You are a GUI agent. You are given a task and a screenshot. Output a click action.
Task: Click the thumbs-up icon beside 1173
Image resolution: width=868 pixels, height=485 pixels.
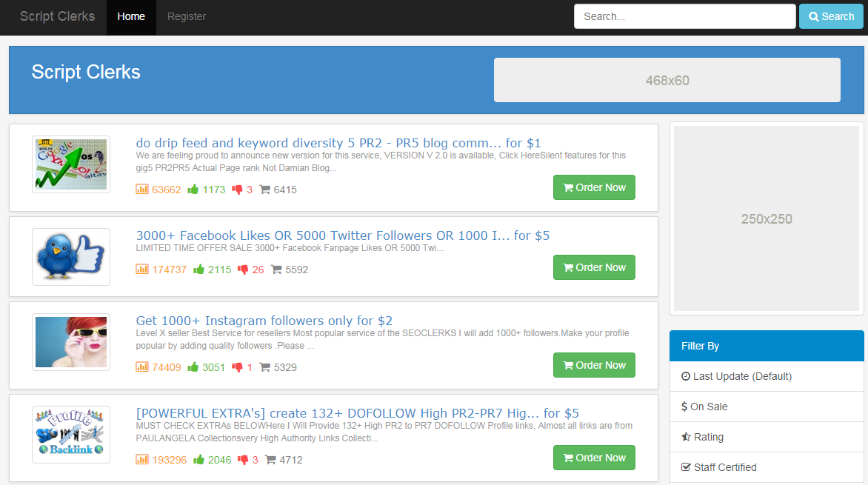point(193,190)
